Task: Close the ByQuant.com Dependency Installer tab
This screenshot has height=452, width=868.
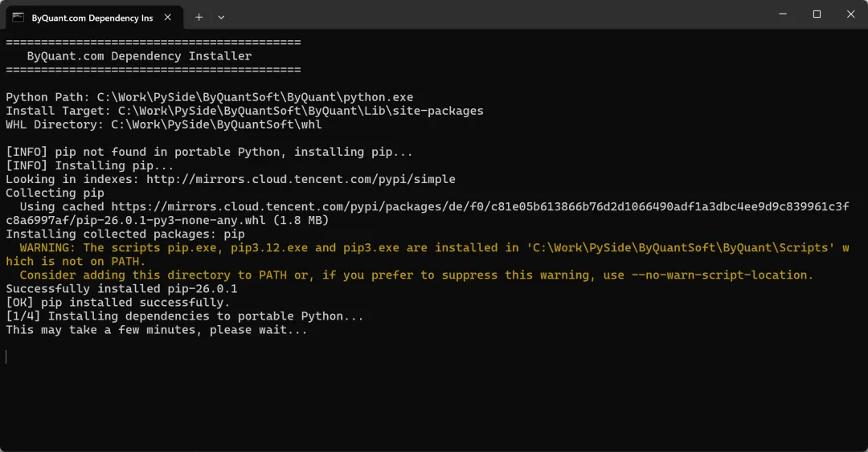Action: (x=167, y=18)
